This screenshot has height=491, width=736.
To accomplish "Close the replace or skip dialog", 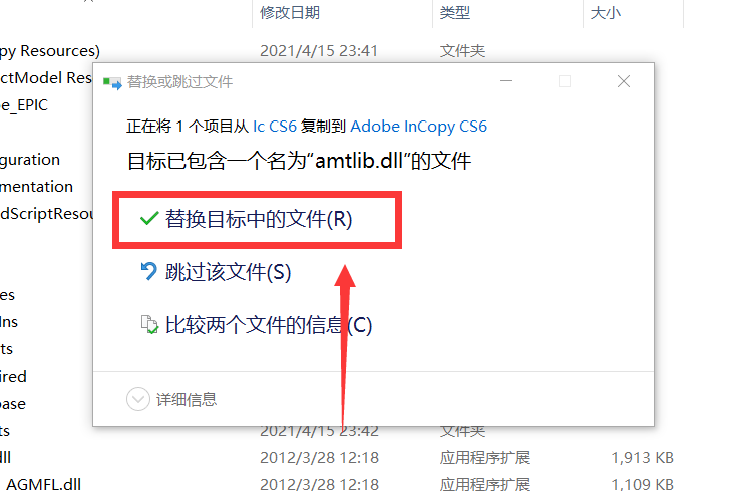I will coord(624,81).
